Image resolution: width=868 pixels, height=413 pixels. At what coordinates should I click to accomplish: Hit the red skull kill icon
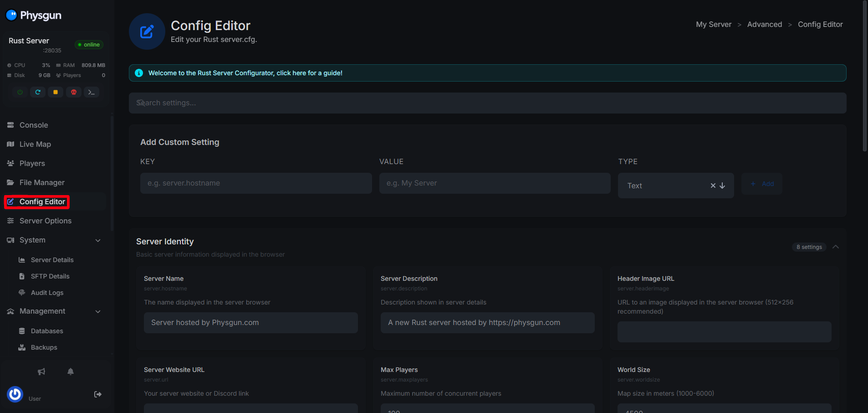73,92
